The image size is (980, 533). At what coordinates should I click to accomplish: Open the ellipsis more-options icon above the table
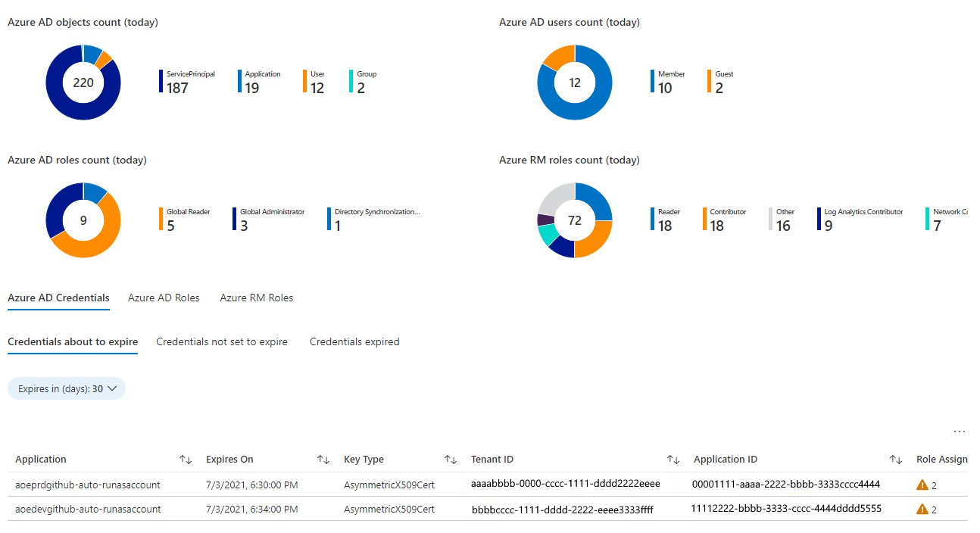tap(960, 431)
